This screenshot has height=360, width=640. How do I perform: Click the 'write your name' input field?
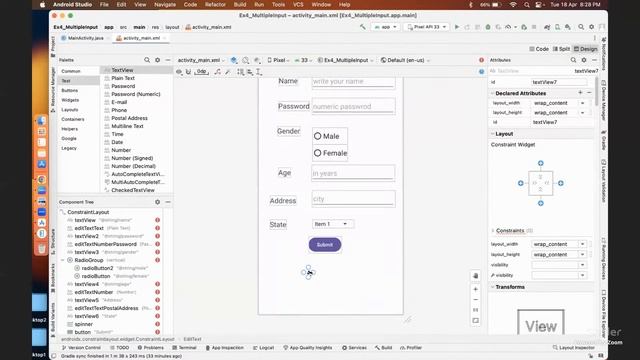click(x=353, y=82)
